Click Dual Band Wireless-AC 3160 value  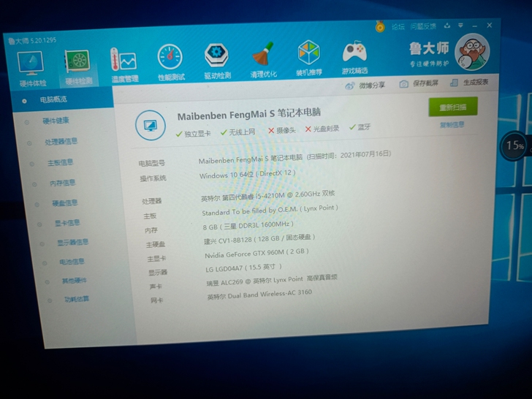pos(259,294)
